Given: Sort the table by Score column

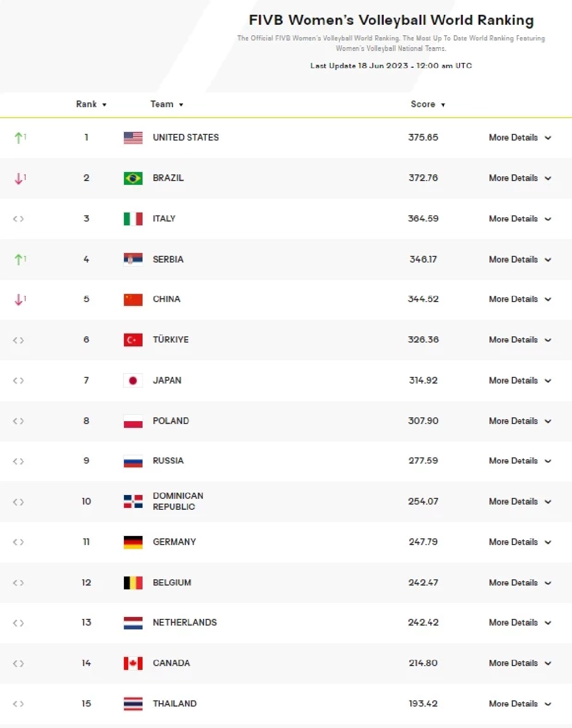Looking at the screenshot, I should tap(428, 104).
